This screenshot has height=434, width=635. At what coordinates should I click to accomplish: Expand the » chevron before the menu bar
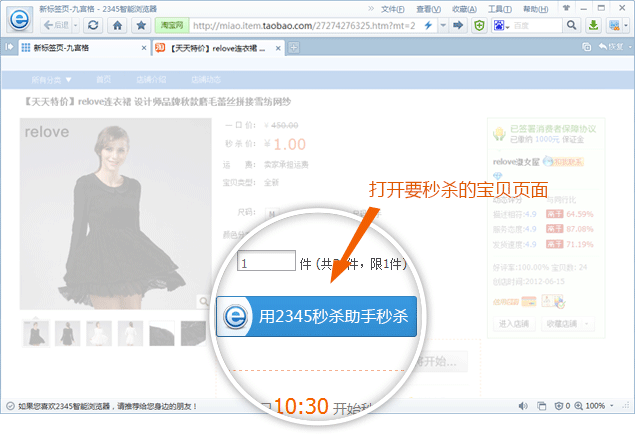click(371, 9)
